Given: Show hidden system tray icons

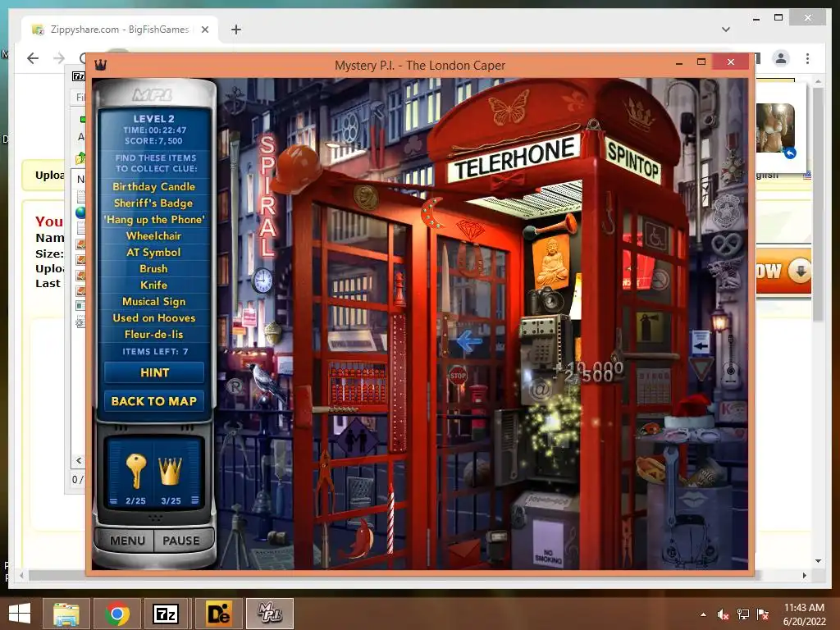Looking at the screenshot, I should pos(703,614).
